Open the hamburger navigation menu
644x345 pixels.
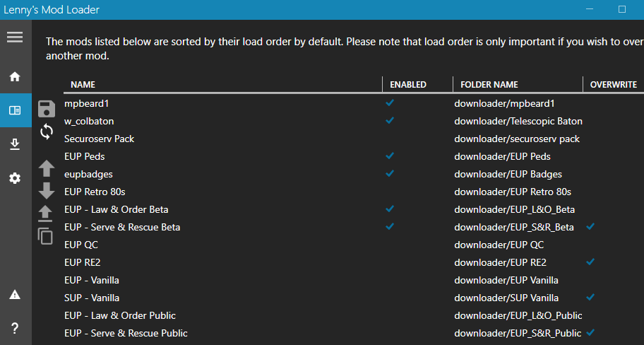point(15,37)
